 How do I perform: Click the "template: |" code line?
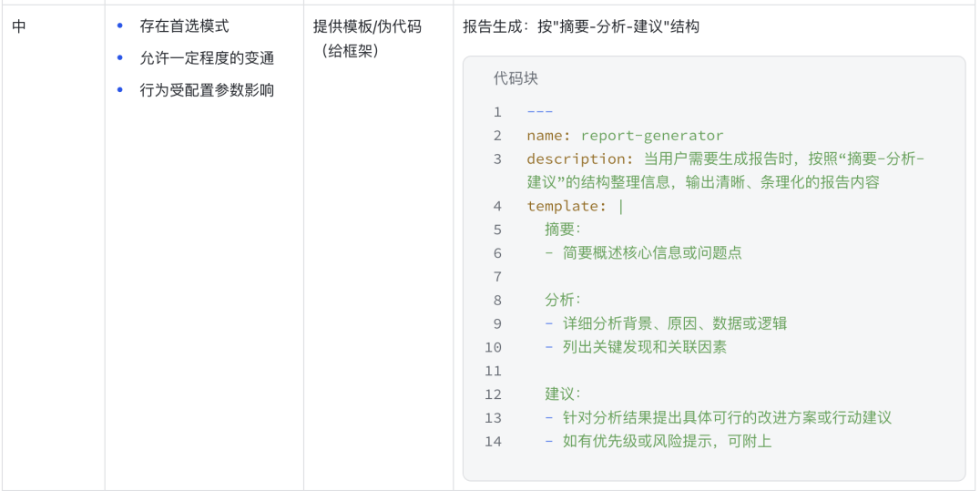pyautogui.click(x=575, y=207)
